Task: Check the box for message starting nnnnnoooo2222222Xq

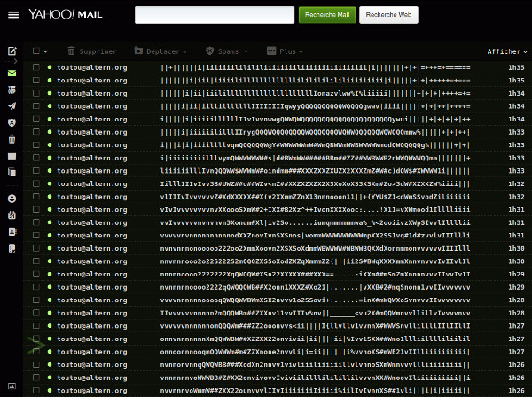Action: (x=36, y=274)
